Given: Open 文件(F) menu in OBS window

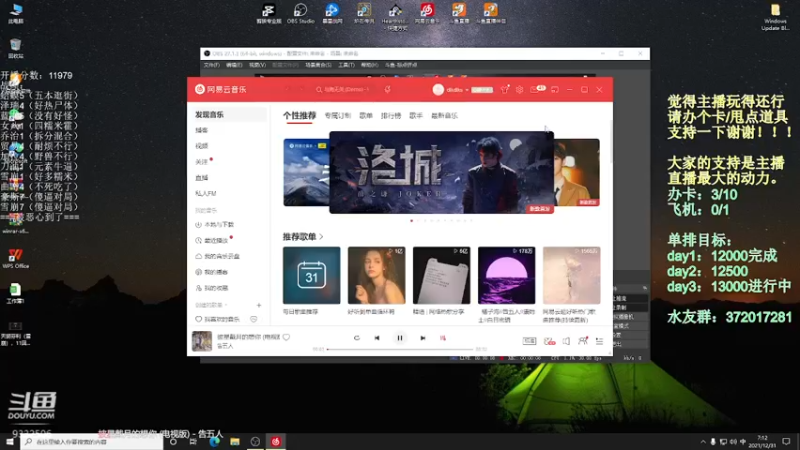Looking at the screenshot, I should 211,65.
